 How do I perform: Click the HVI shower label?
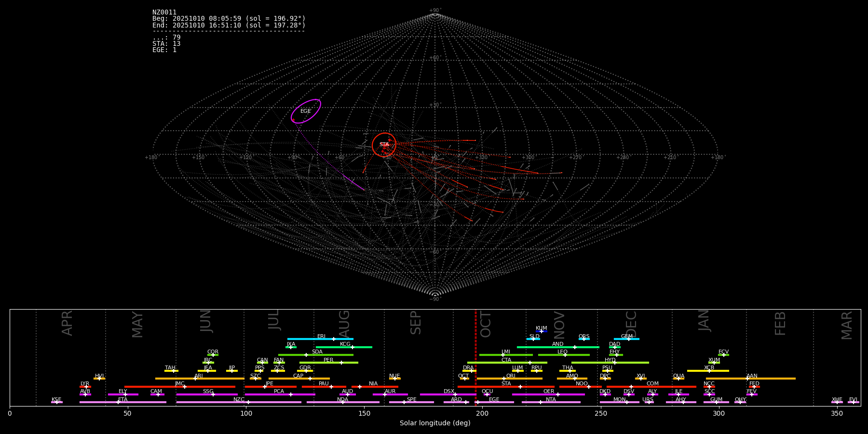(x=99, y=376)
